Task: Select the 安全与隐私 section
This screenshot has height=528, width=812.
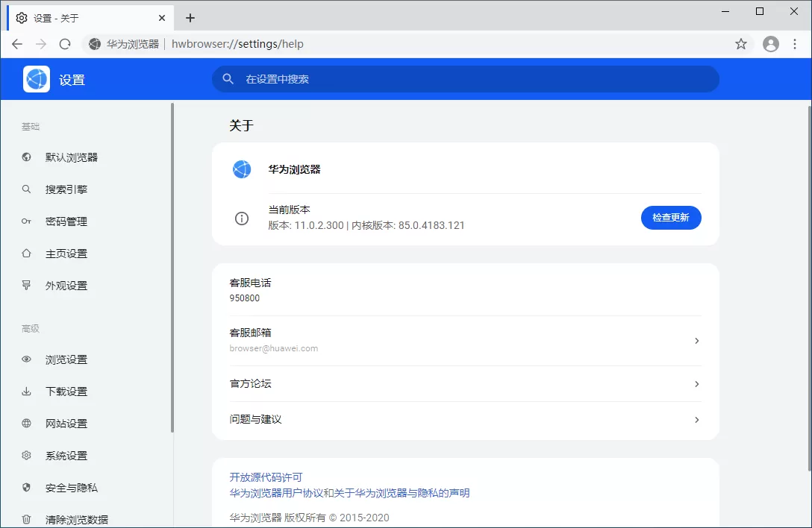Action: [x=69, y=487]
